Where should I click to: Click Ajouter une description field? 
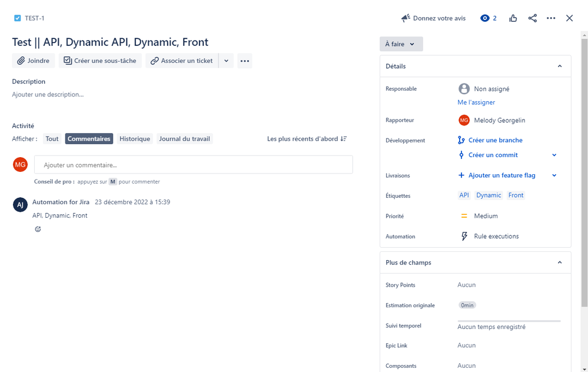[x=48, y=95]
